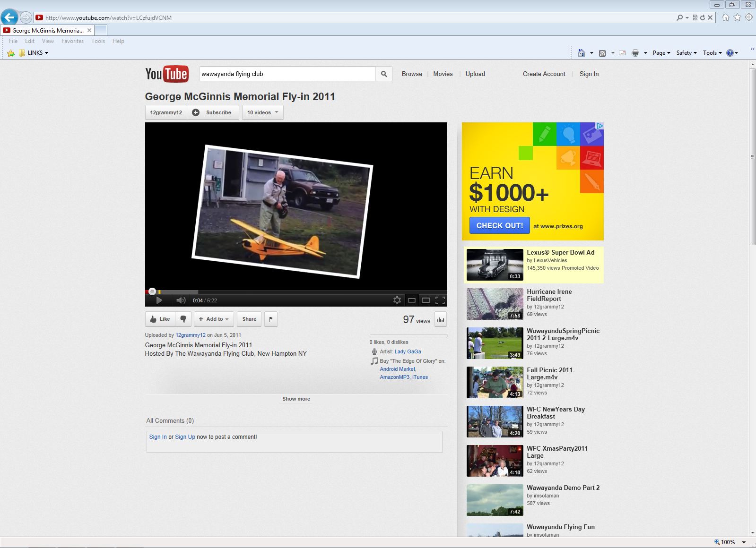Click the CHECK OUT! ad button
The height and width of the screenshot is (548, 756).
[x=500, y=225]
